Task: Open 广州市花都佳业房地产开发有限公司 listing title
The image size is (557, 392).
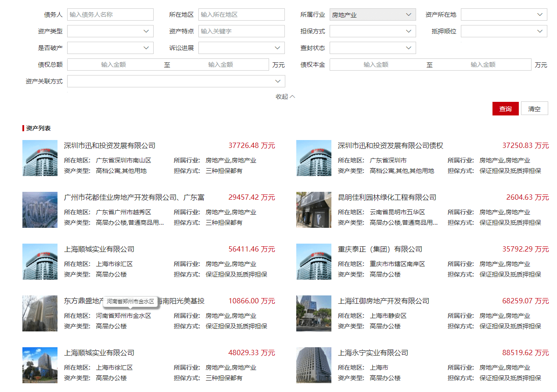Action: coord(134,198)
